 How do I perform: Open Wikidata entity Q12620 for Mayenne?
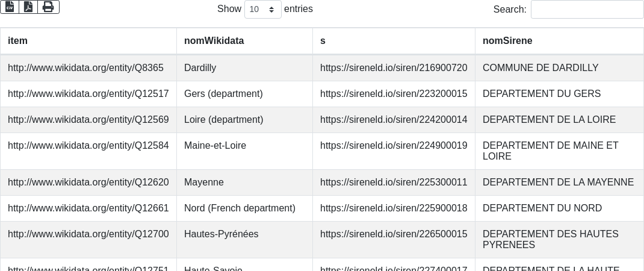point(88,182)
